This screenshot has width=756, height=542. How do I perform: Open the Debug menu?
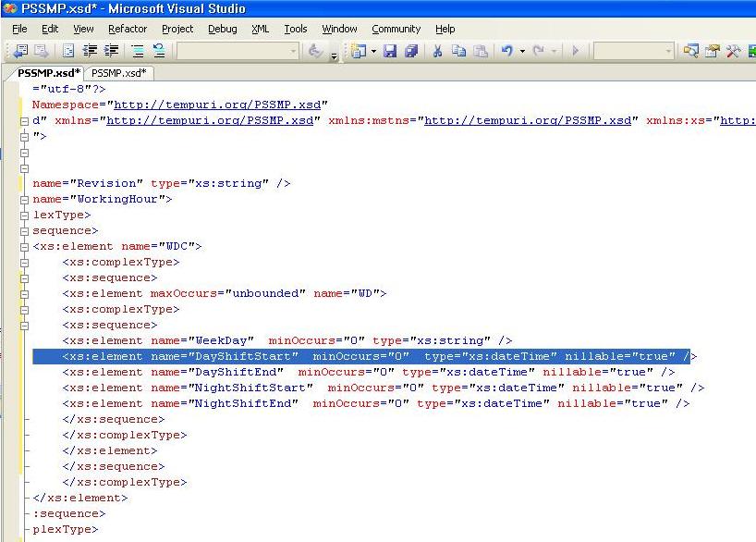pyautogui.click(x=222, y=29)
